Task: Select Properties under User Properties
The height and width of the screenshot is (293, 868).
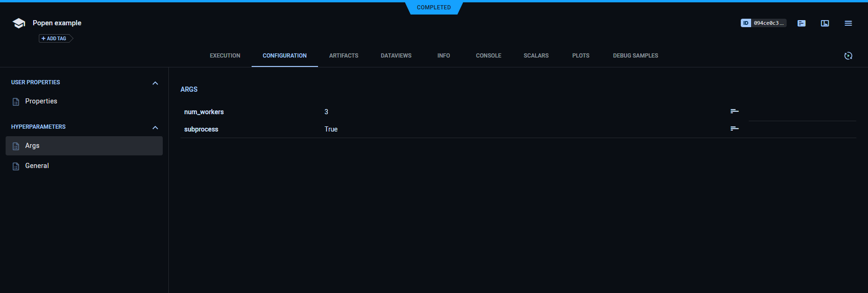Action: click(41, 102)
